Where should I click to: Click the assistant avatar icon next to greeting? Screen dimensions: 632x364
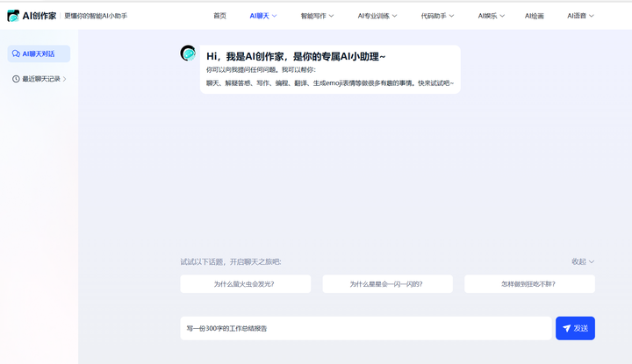click(x=188, y=54)
